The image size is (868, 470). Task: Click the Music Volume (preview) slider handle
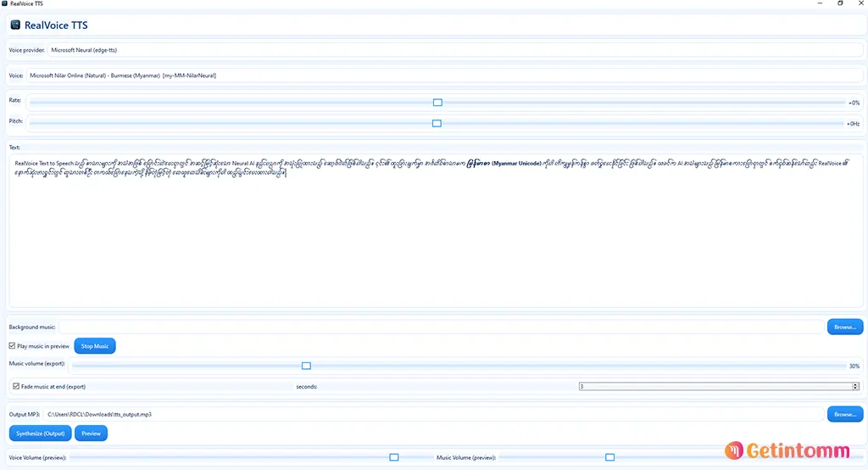609,457
